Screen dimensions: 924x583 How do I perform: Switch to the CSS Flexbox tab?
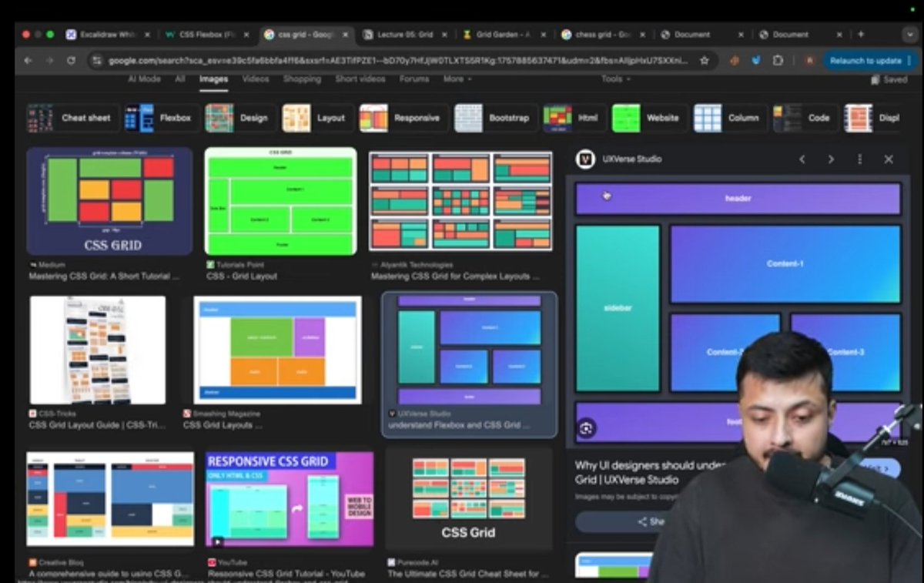(206, 35)
